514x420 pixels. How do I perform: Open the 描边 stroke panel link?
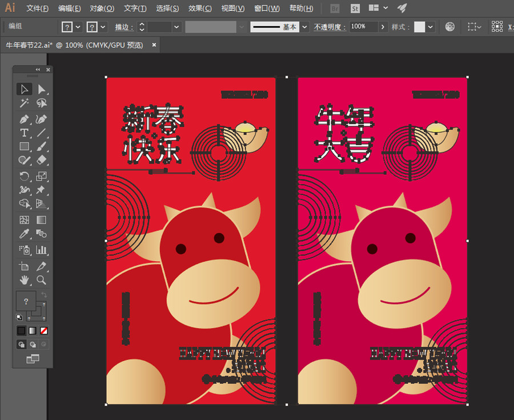pos(125,27)
